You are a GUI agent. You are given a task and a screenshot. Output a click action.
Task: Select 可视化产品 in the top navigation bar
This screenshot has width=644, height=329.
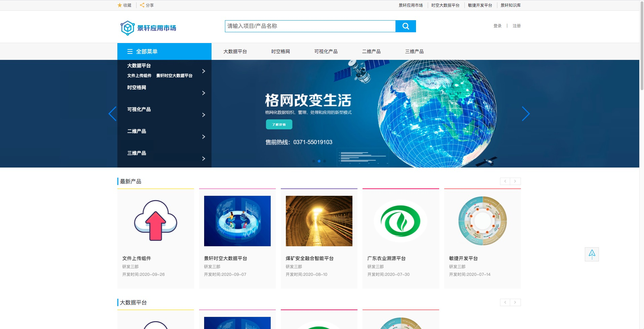[326, 51]
